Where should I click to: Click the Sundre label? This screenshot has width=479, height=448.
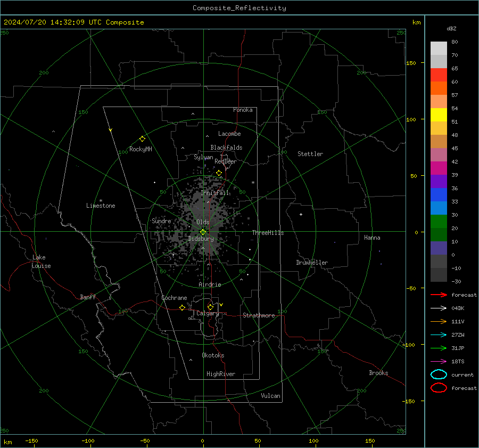161,221
